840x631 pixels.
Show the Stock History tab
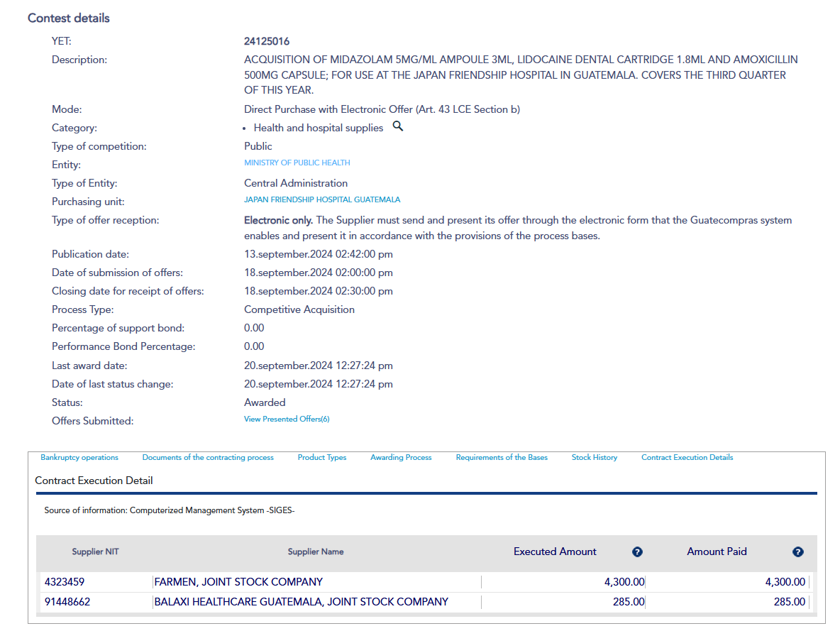pyautogui.click(x=595, y=458)
